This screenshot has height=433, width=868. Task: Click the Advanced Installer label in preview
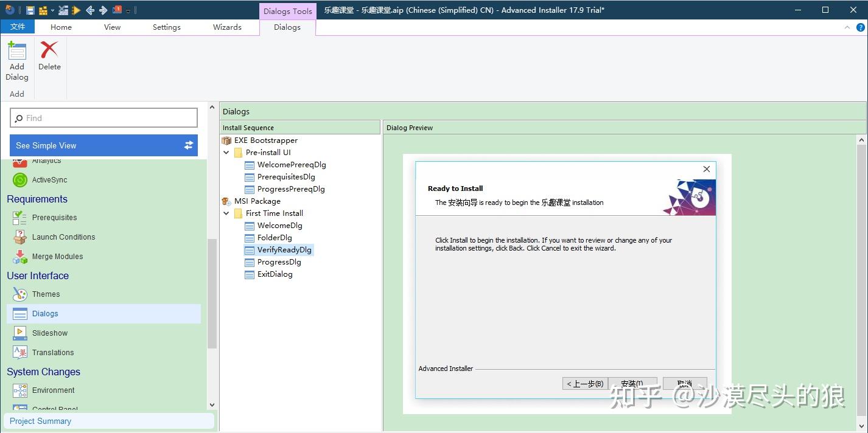coord(446,369)
